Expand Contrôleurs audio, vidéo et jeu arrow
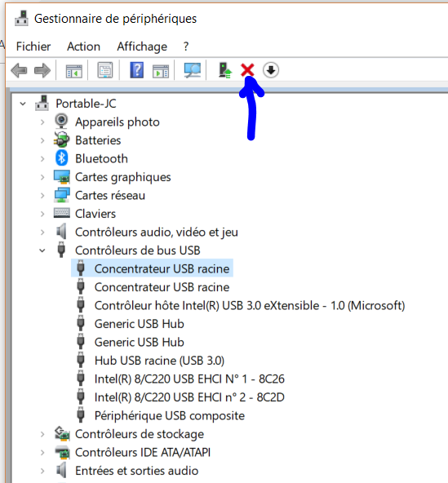Screen dimensions: 448x483 coord(42,233)
